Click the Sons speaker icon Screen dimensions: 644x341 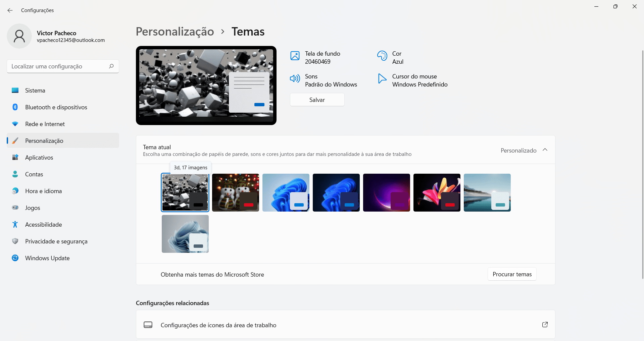click(x=295, y=79)
